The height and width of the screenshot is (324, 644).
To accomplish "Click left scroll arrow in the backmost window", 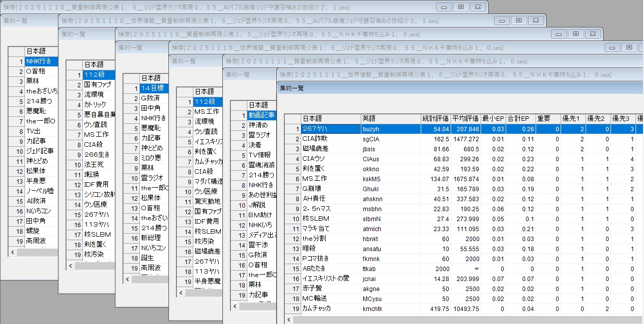I will point(12,253).
